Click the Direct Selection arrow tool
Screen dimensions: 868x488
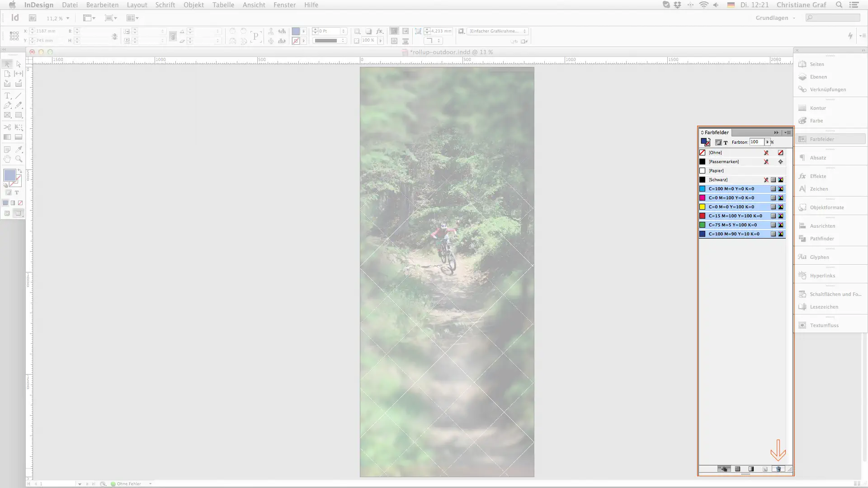pyautogui.click(x=19, y=64)
